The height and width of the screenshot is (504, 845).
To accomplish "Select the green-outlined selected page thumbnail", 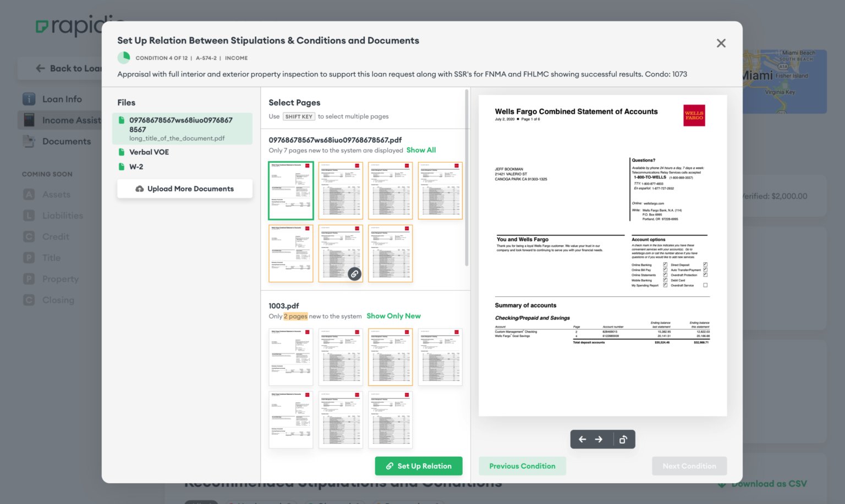I will coord(291,191).
